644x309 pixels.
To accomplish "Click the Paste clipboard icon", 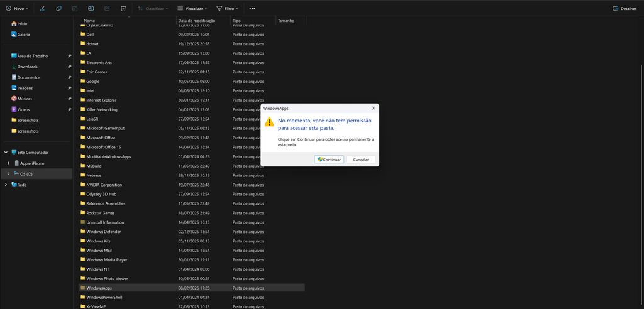I will pyautogui.click(x=75, y=8).
